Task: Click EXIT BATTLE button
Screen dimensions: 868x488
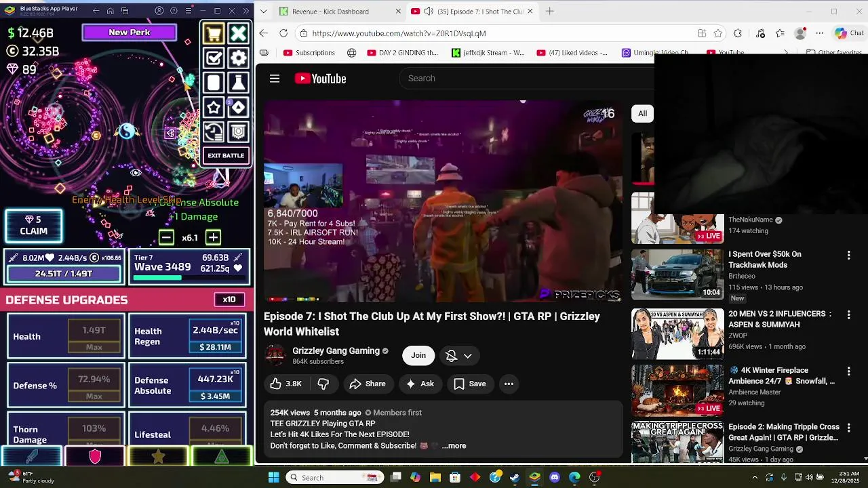Action: point(226,156)
